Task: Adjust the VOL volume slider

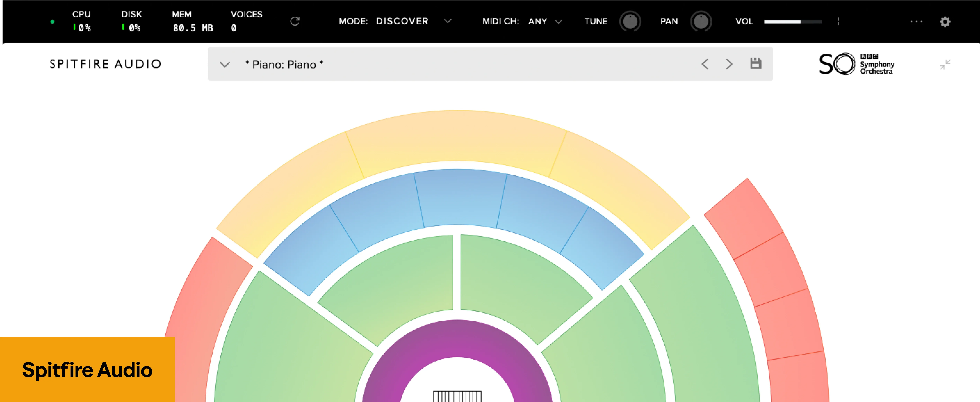Action: click(793, 22)
